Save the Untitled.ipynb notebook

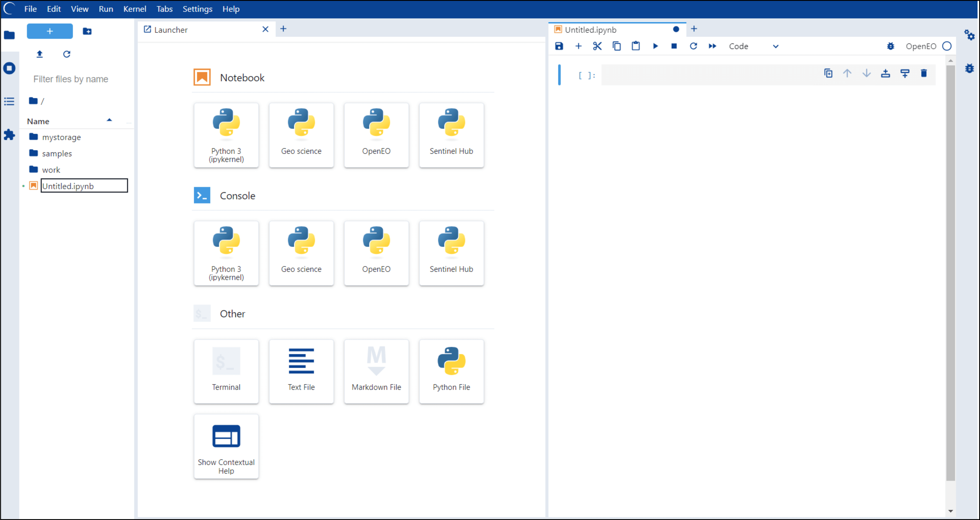point(559,46)
